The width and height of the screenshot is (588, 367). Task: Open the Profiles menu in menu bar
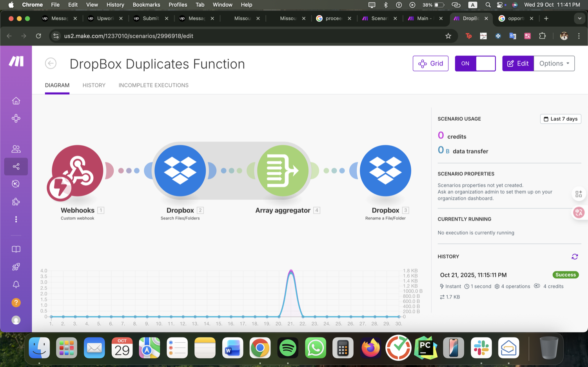178,5
